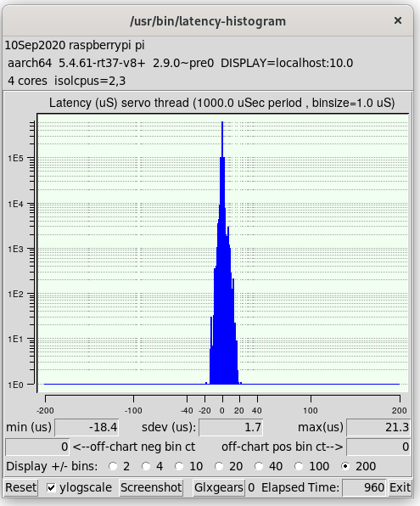Select display of 100 bins

(299, 466)
